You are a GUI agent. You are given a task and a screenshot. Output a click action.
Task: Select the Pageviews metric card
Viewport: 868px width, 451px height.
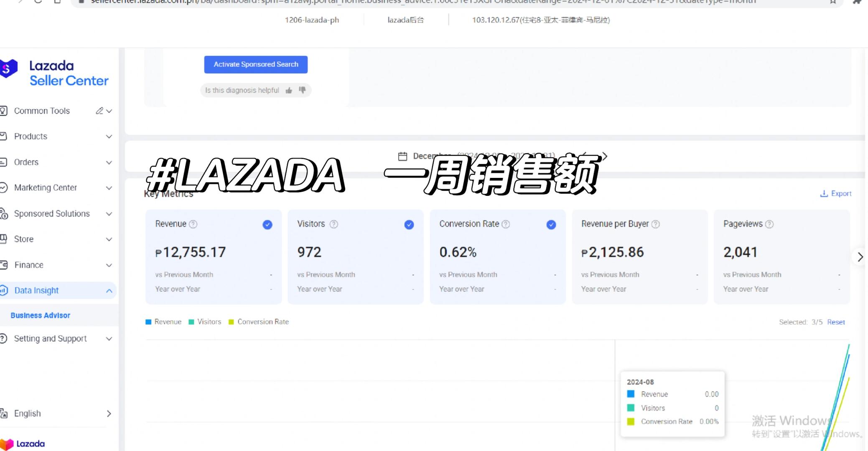pyautogui.click(x=781, y=256)
